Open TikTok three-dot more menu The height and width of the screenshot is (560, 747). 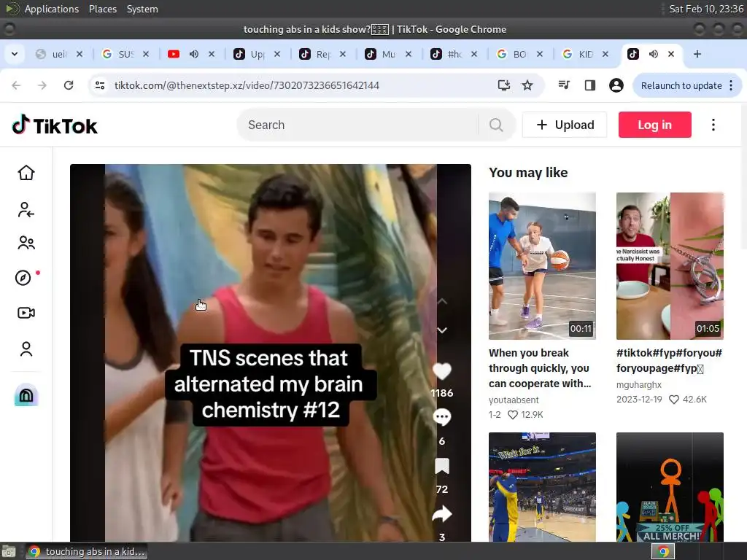click(x=713, y=125)
